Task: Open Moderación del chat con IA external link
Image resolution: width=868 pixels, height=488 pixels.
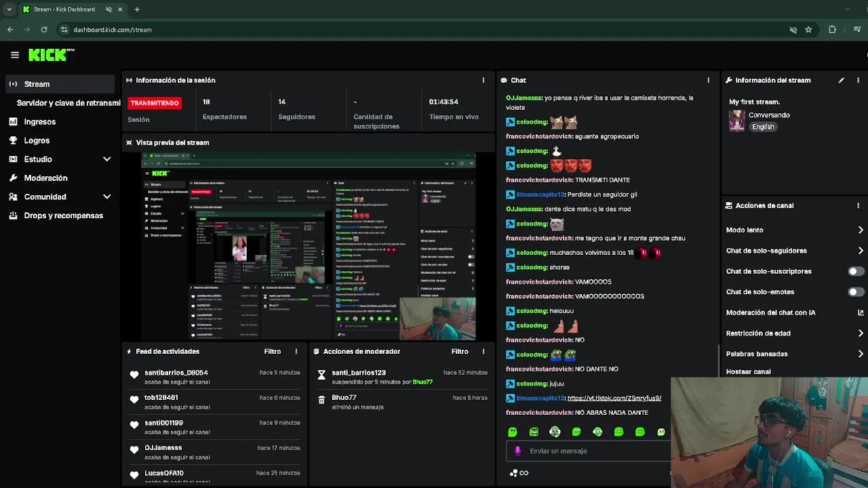Action: (x=861, y=312)
